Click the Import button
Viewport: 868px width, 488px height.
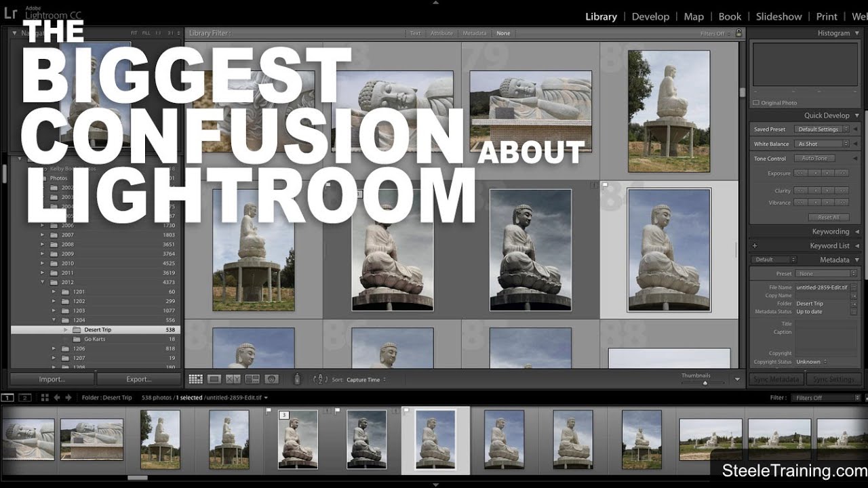tap(52, 379)
